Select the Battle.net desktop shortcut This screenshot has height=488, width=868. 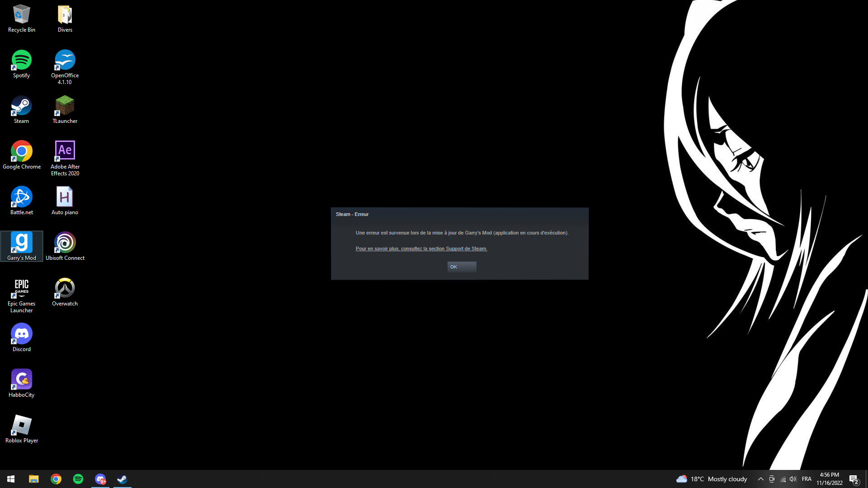21,202
